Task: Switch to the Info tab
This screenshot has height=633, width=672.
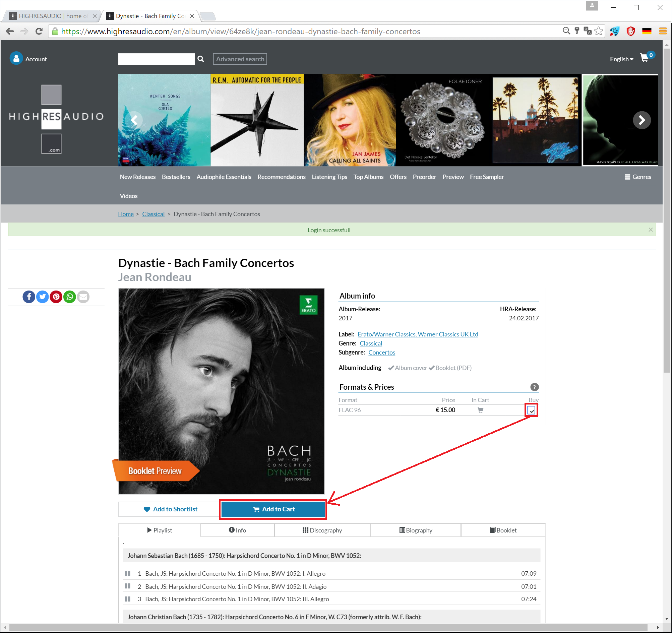Action: (237, 530)
